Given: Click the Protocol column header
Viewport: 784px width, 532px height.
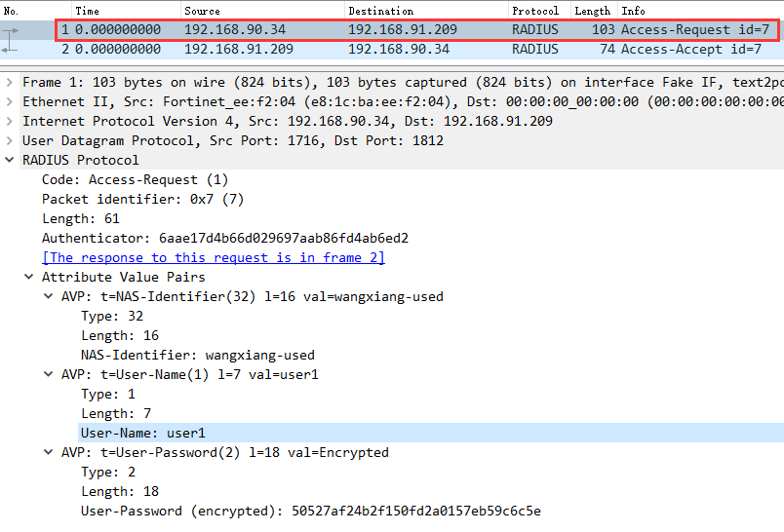Looking at the screenshot, I should [x=535, y=11].
